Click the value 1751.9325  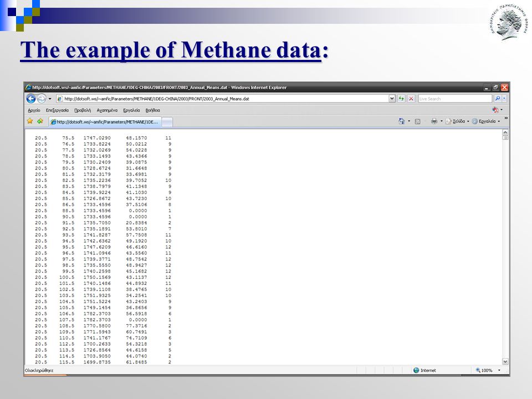(x=97, y=295)
